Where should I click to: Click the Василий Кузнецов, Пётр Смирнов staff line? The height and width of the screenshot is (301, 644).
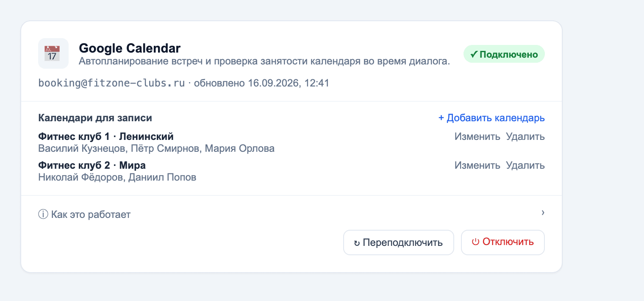coord(156,148)
